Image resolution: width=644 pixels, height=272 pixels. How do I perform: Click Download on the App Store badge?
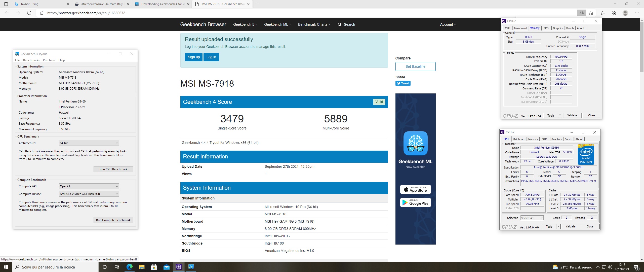415,189
